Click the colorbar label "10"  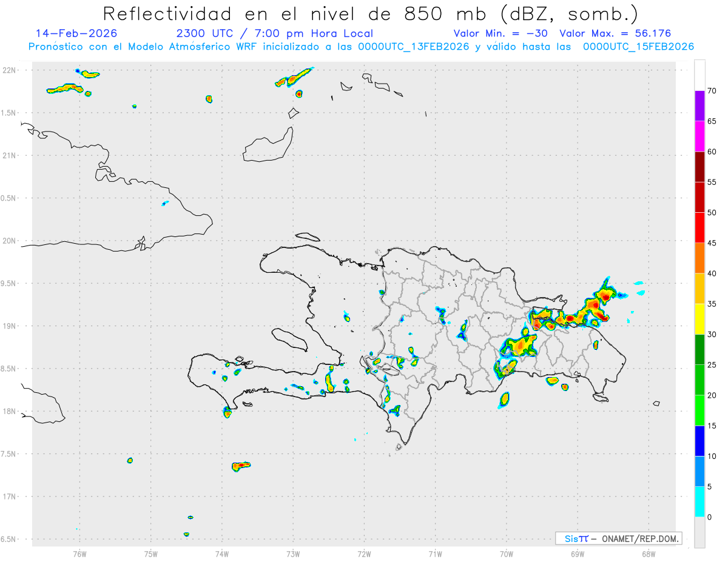712,457
